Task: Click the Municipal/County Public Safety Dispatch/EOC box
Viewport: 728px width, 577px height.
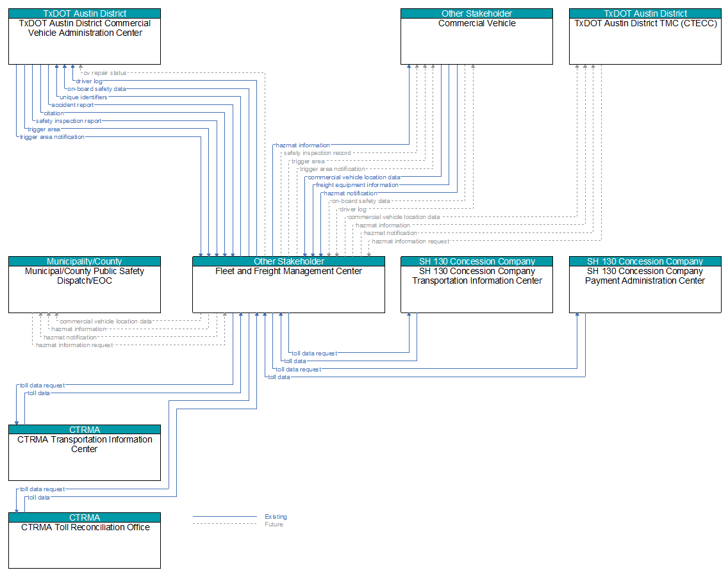Action: [85, 284]
